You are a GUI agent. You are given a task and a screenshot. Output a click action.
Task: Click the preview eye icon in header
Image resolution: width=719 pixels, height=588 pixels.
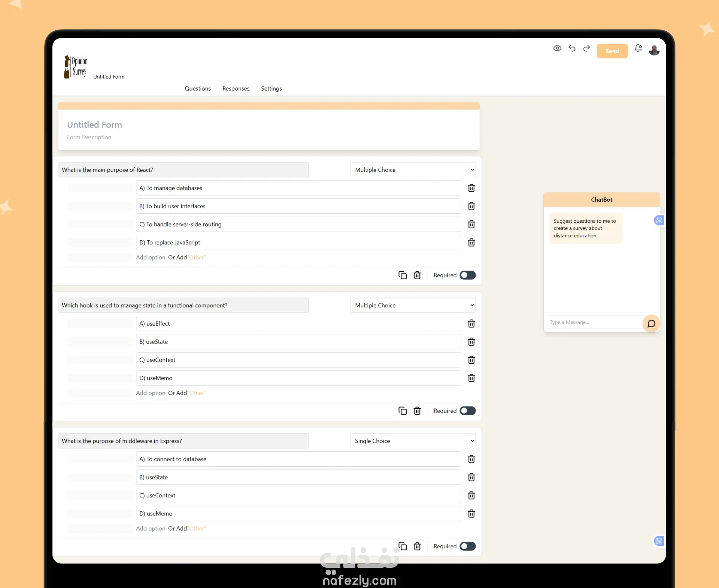tap(557, 48)
